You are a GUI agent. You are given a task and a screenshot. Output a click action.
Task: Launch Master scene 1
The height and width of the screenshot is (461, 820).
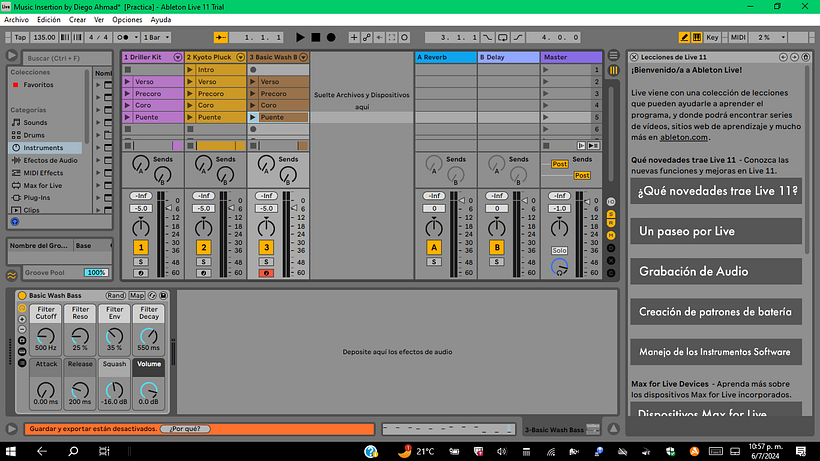(546, 70)
